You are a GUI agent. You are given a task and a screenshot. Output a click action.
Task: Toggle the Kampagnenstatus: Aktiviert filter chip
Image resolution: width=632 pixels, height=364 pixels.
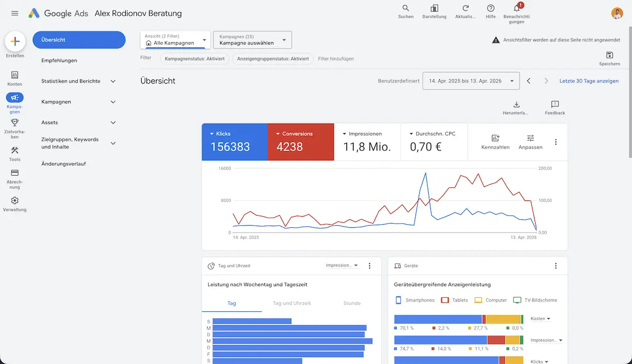pos(195,59)
